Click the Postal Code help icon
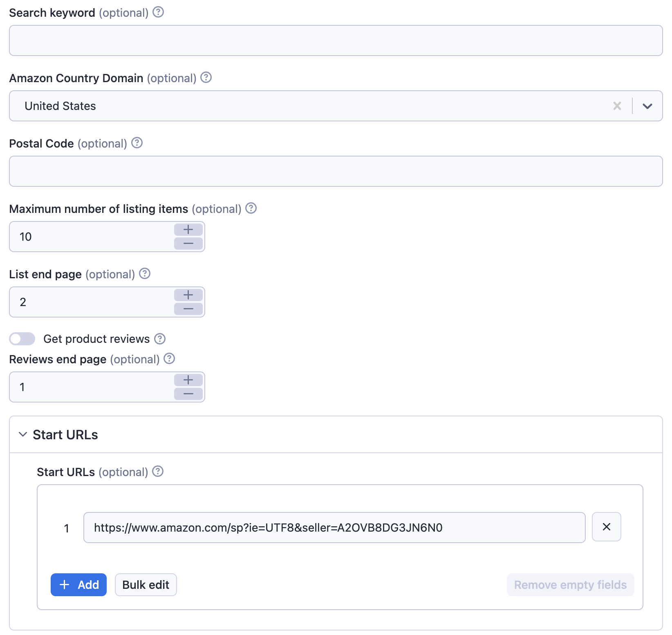 (x=137, y=143)
